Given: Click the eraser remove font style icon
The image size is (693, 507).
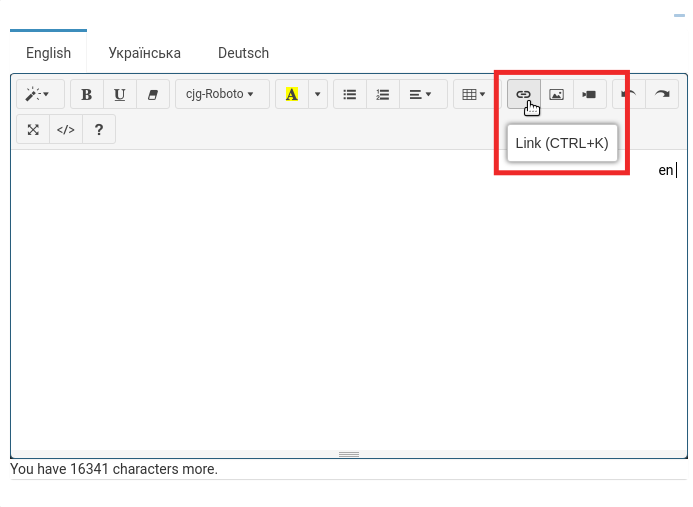Looking at the screenshot, I should tap(153, 94).
